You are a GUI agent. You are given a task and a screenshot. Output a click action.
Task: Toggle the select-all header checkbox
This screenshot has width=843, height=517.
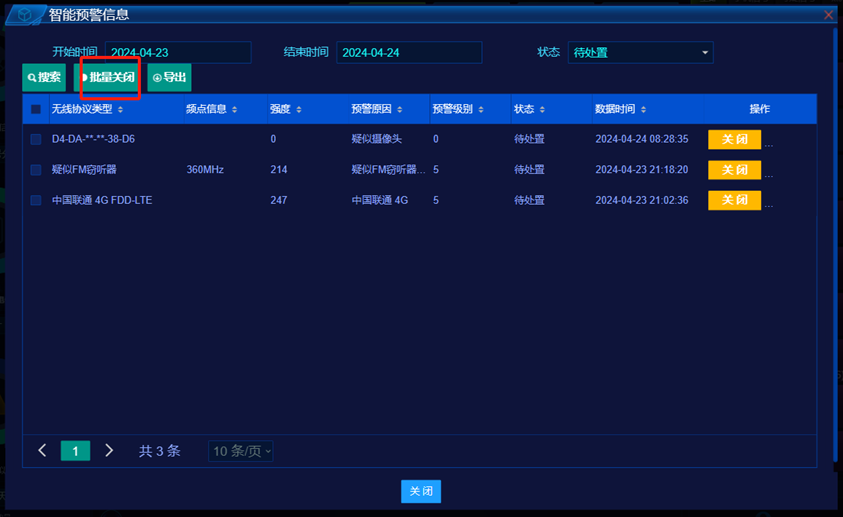tap(36, 110)
